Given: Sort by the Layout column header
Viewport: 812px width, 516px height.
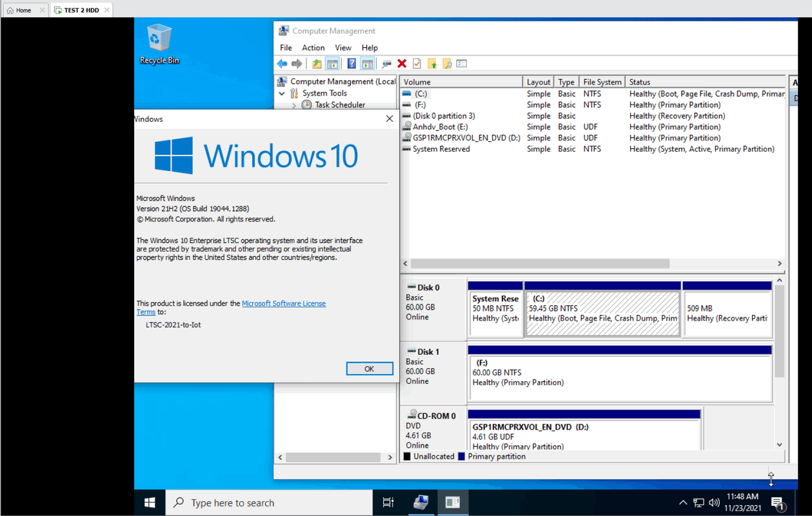Looking at the screenshot, I should pos(539,82).
